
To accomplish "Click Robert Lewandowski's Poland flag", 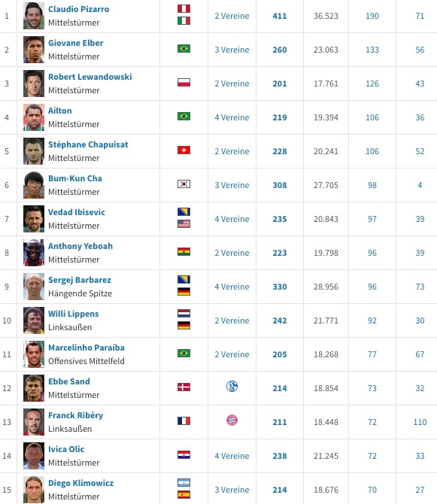I will [184, 83].
